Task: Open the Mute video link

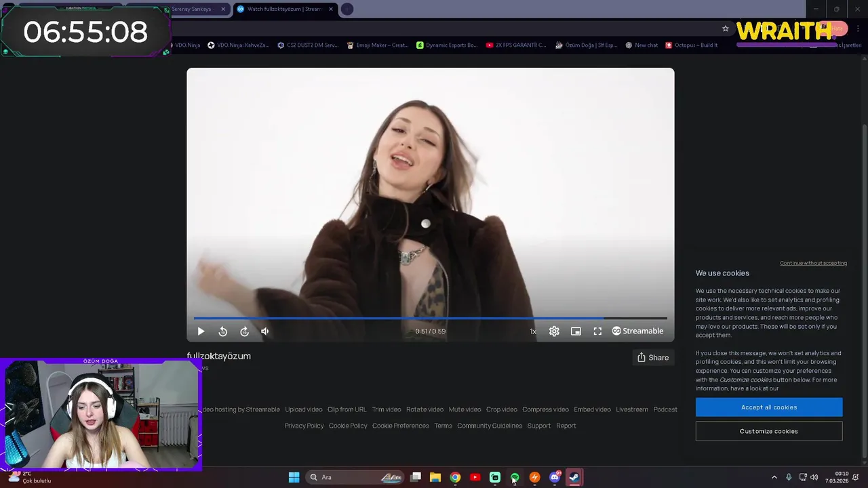Action: pos(465,409)
